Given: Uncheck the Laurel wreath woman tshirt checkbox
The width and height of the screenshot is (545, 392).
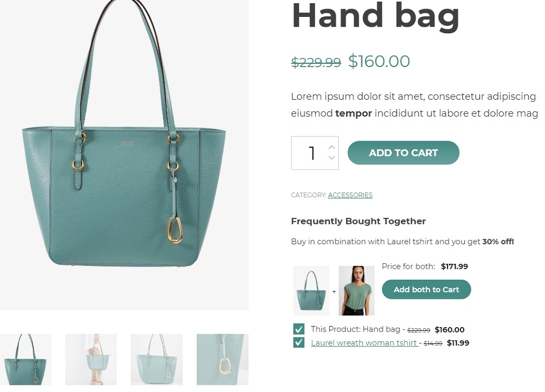Looking at the screenshot, I should [x=299, y=342].
